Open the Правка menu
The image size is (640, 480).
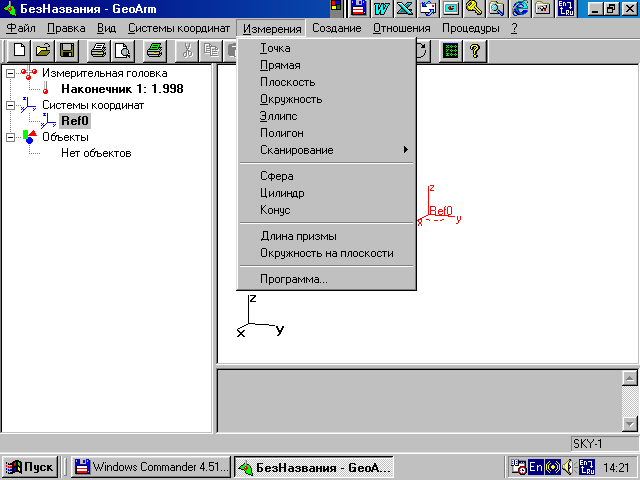point(66,28)
